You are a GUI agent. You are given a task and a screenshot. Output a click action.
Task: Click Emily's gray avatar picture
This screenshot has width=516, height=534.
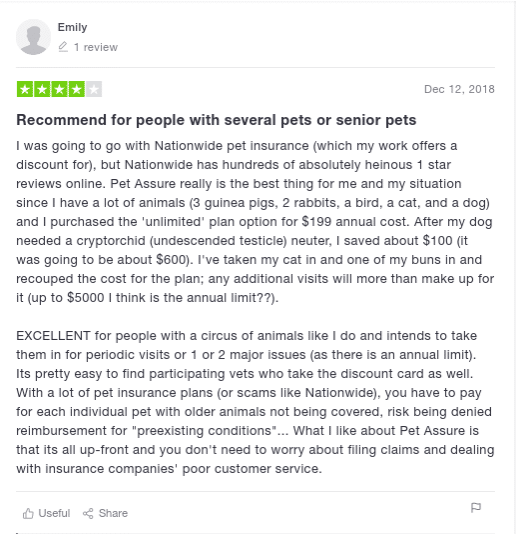[33, 37]
